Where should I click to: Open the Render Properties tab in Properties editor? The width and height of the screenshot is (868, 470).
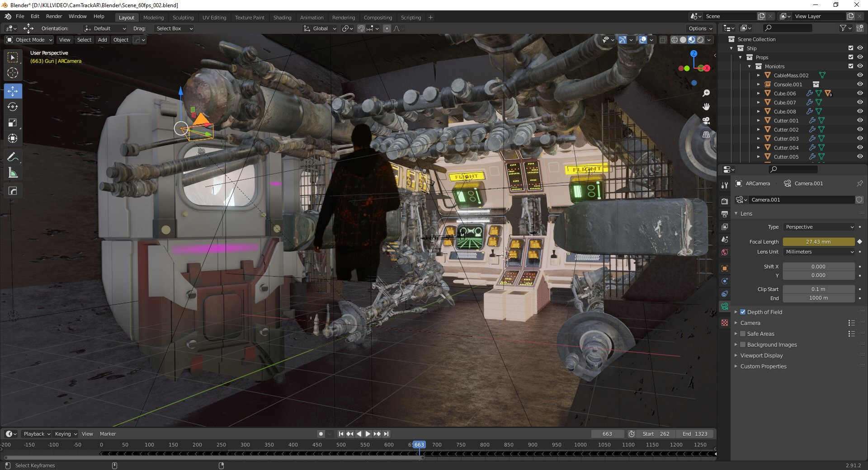[x=725, y=201]
